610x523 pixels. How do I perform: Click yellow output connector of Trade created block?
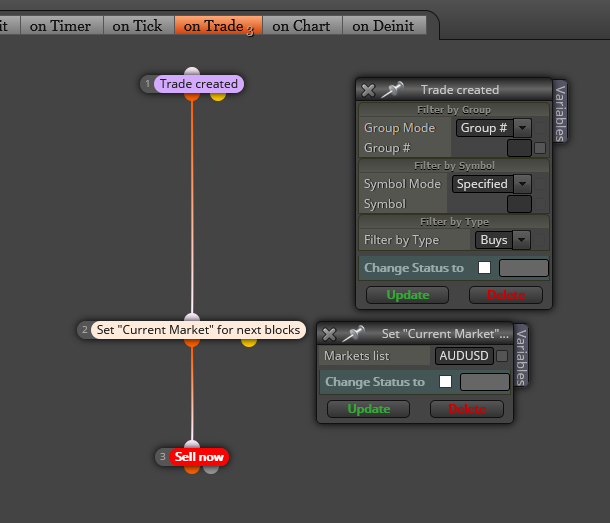(218, 96)
